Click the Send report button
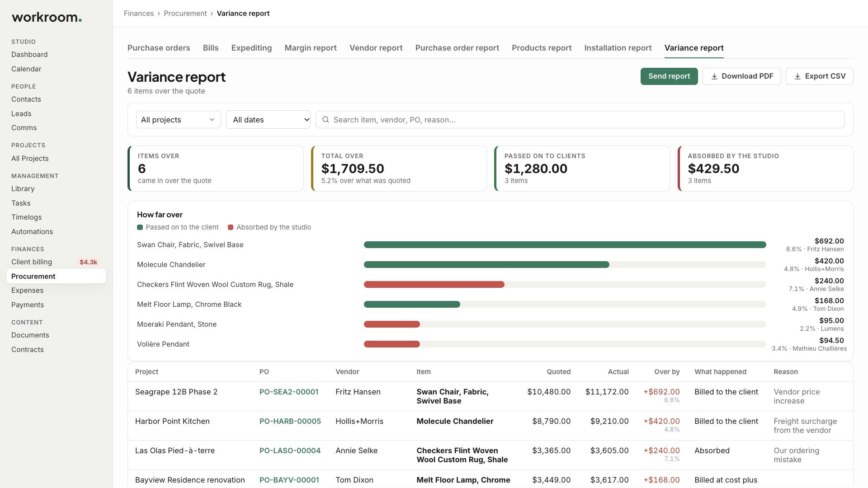Image resolution: width=868 pixels, height=488 pixels. click(x=669, y=76)
